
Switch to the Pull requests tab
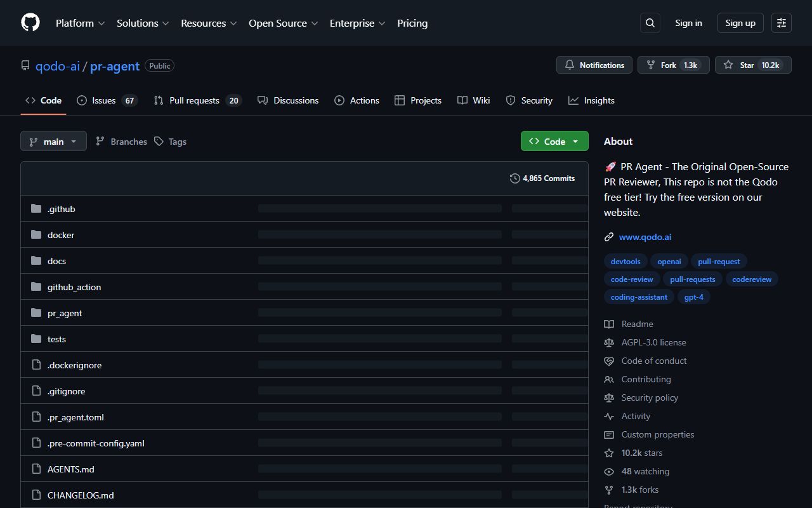[194, 100]
